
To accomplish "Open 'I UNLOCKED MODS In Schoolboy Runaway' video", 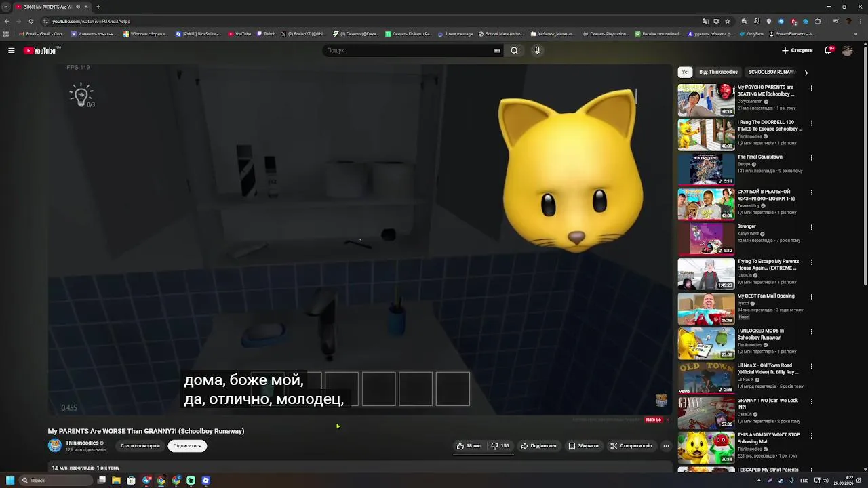I will click(706, 343).
